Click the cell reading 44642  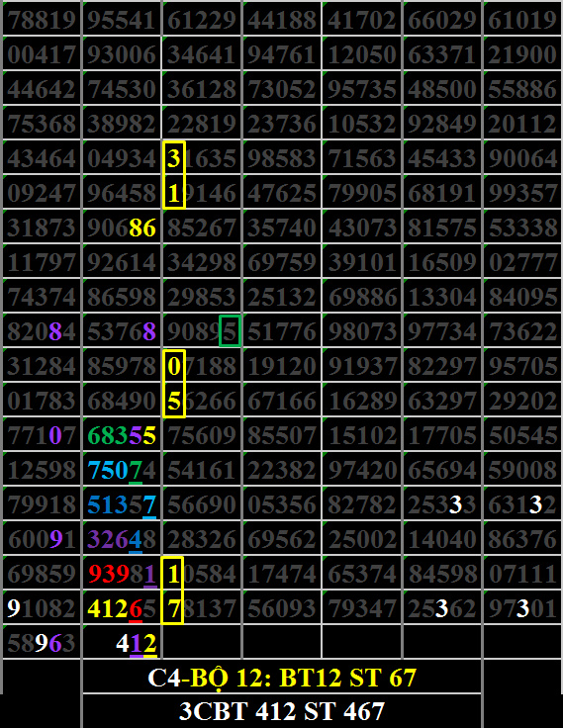(42, 88)
